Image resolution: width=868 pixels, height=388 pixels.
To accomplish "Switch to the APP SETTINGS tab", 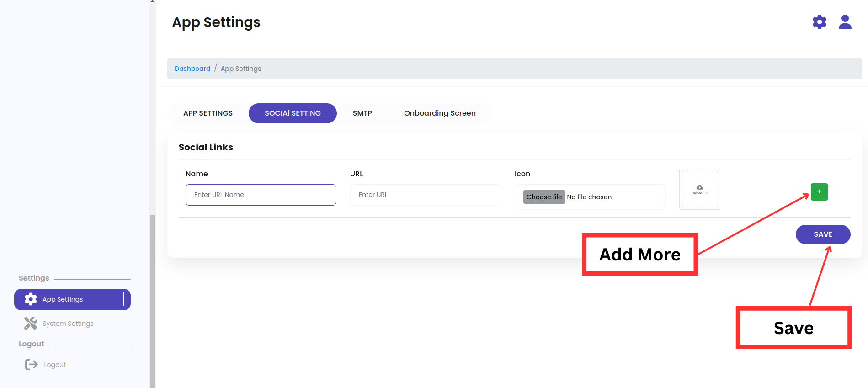I will tap(208, 113).
